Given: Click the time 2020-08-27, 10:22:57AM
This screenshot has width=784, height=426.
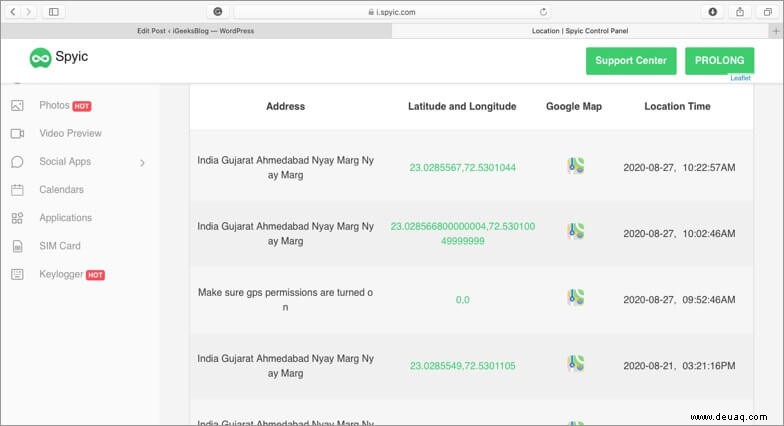Looking at the screenshot, I should pyautogui.click(x=679, y=168).
